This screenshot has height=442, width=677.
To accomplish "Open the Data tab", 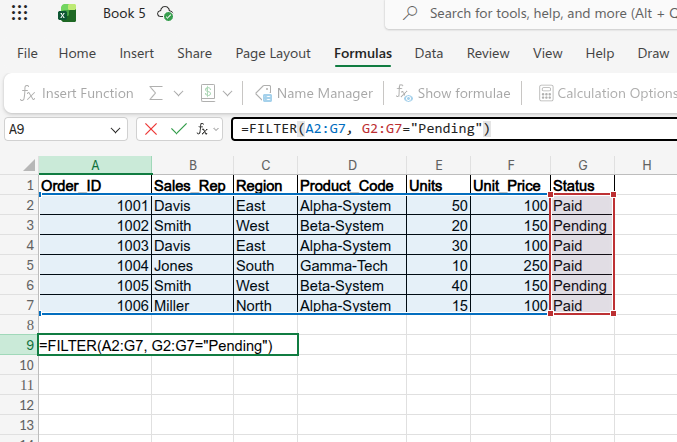I will pos(429,53).
